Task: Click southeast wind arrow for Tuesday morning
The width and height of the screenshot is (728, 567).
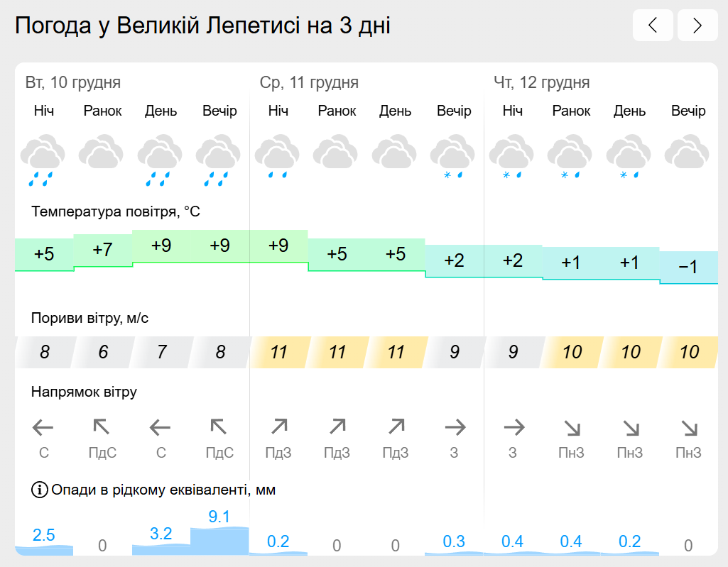Action: pyautogui.click(x=102, y=426)
